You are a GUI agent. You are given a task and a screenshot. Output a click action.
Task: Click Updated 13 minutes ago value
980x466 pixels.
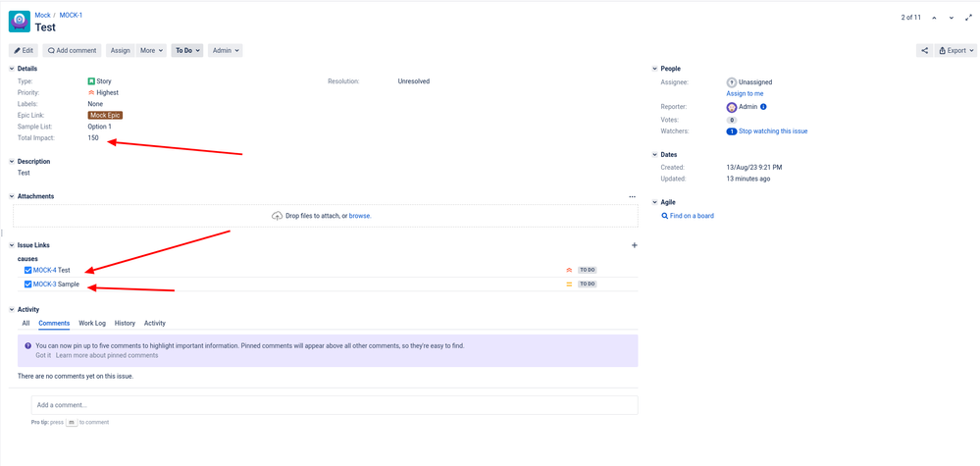[748, 179]
